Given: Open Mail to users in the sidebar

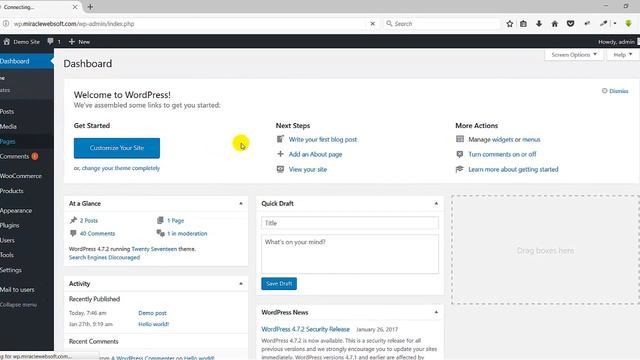Looking at the screenshot, I should [27, 290].
